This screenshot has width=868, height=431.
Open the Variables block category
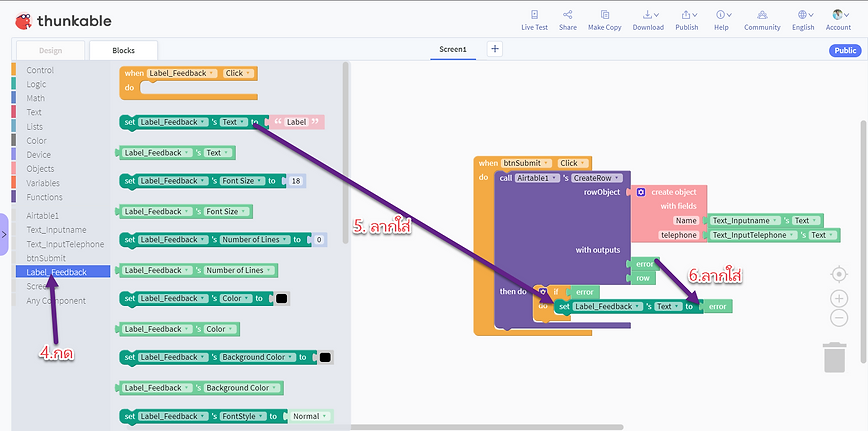point(43,183)
